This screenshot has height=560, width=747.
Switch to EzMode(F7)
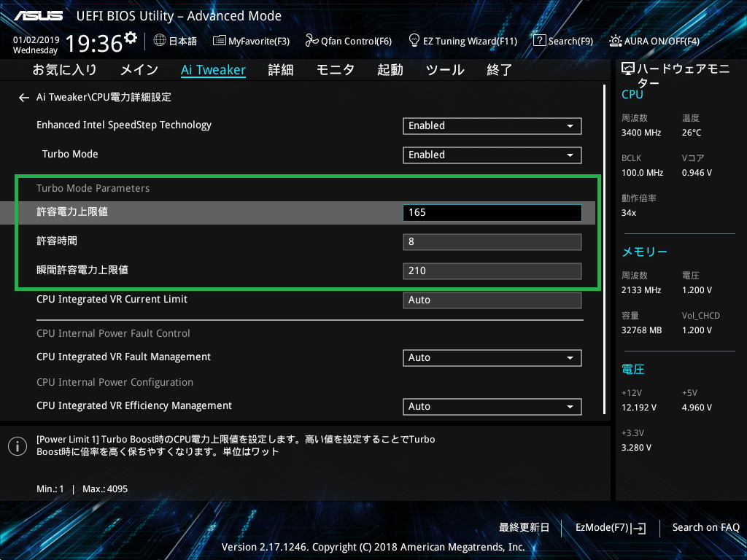pyautogui.click(x=611, y=528)
